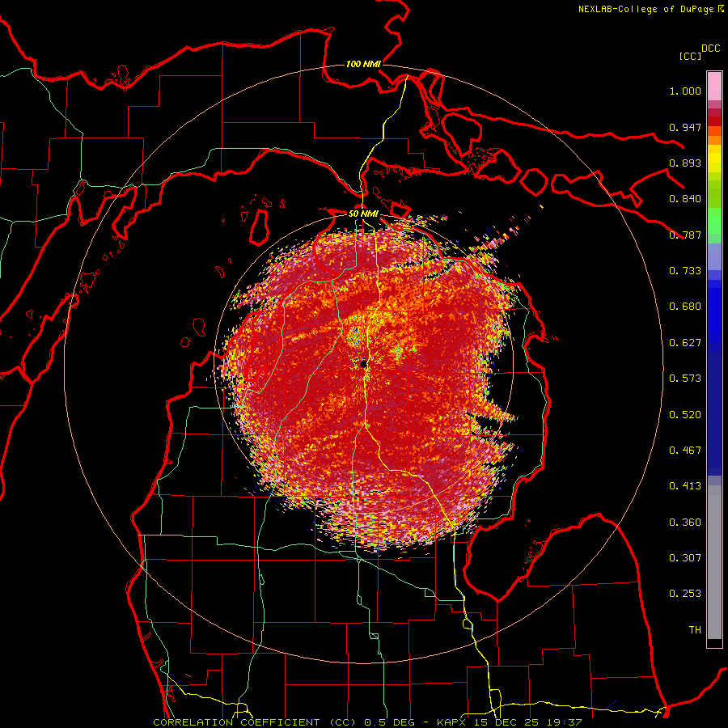Click the 0.413 value on the color scale
This screenshot has width=728, height=728.
685,486
